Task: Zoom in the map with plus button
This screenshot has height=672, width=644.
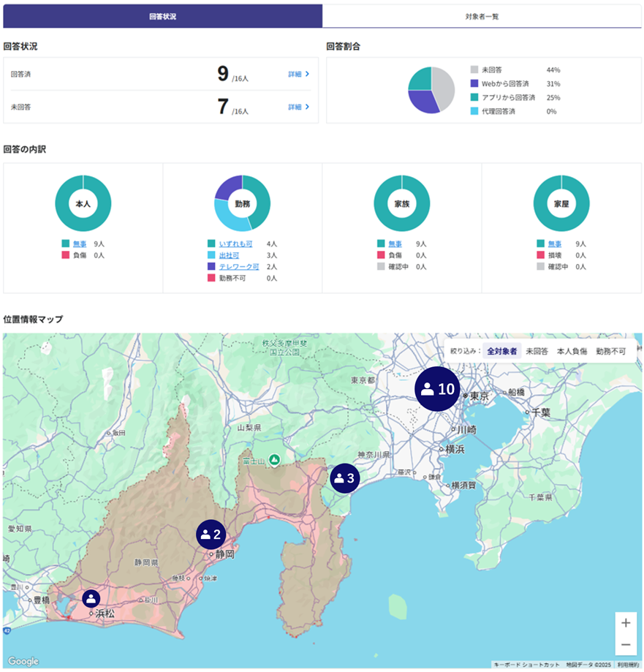Action: [x=626, y=623]
